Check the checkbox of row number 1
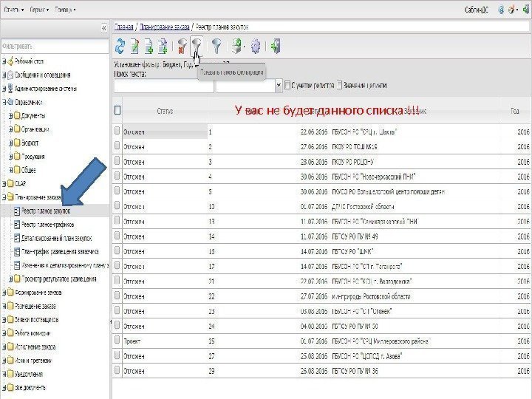532x399 pixels. pos(117,131)
